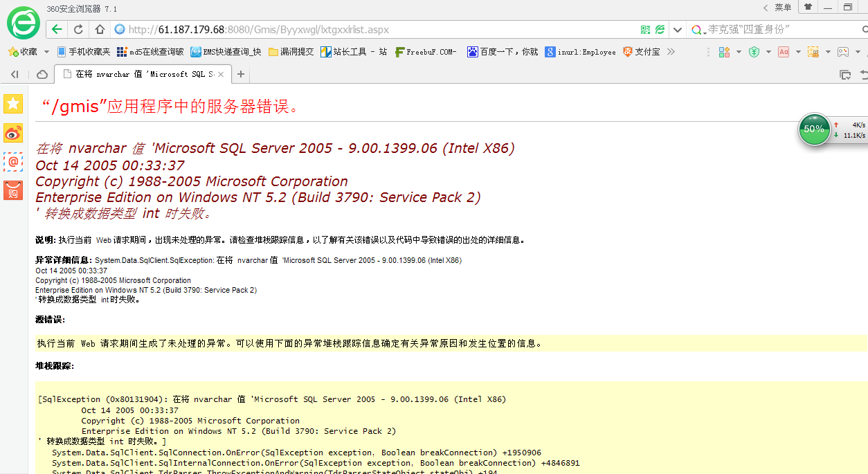
Task: Click the green 50% acceleration ball
Action: pyautogui.click(x=814, y=129)
